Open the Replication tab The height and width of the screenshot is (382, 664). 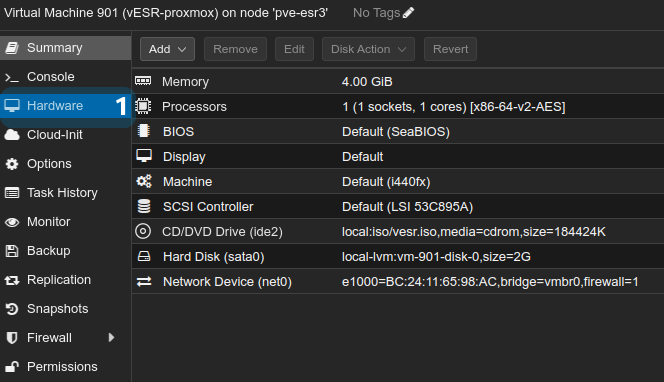click(66, 280)
